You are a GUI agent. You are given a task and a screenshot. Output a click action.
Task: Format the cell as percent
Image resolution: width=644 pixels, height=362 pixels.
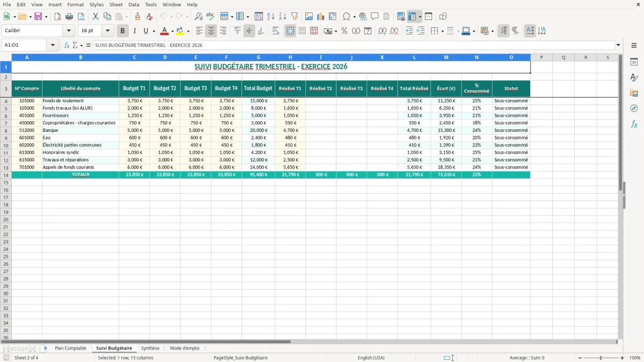coord(344,31)
